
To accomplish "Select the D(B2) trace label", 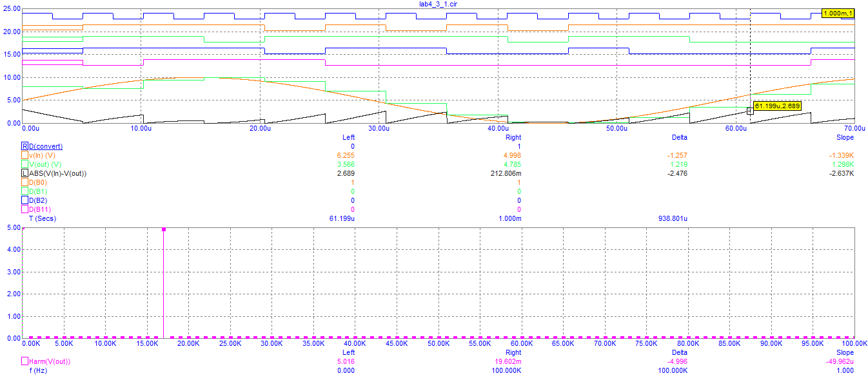I will pos(39,200).
